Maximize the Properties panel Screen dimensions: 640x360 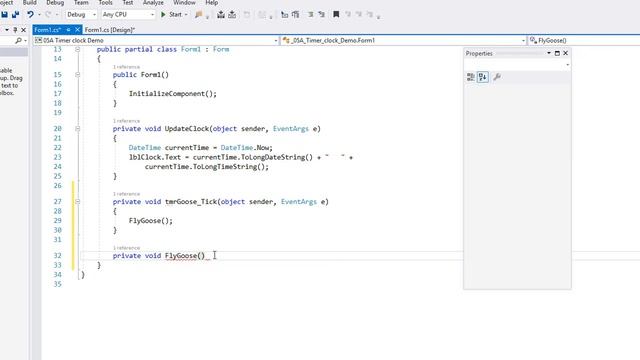click(557, 53)
